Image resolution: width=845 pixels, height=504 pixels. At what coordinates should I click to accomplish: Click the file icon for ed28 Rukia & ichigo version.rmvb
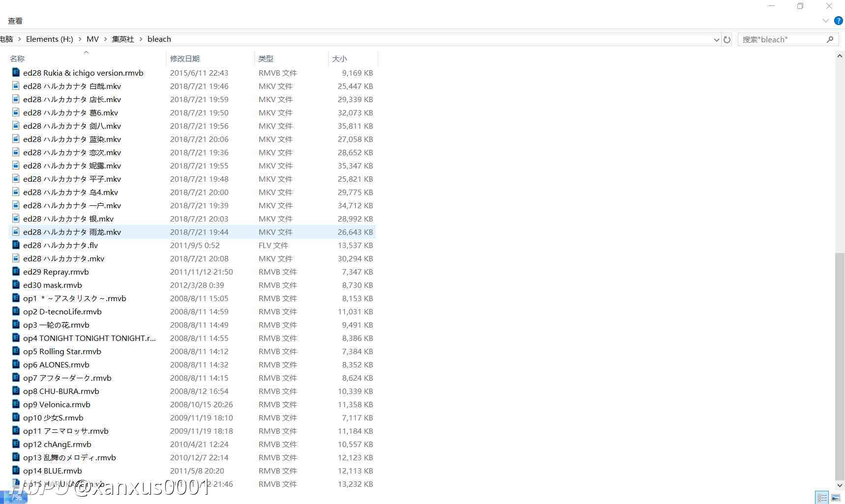click(16, 72)
